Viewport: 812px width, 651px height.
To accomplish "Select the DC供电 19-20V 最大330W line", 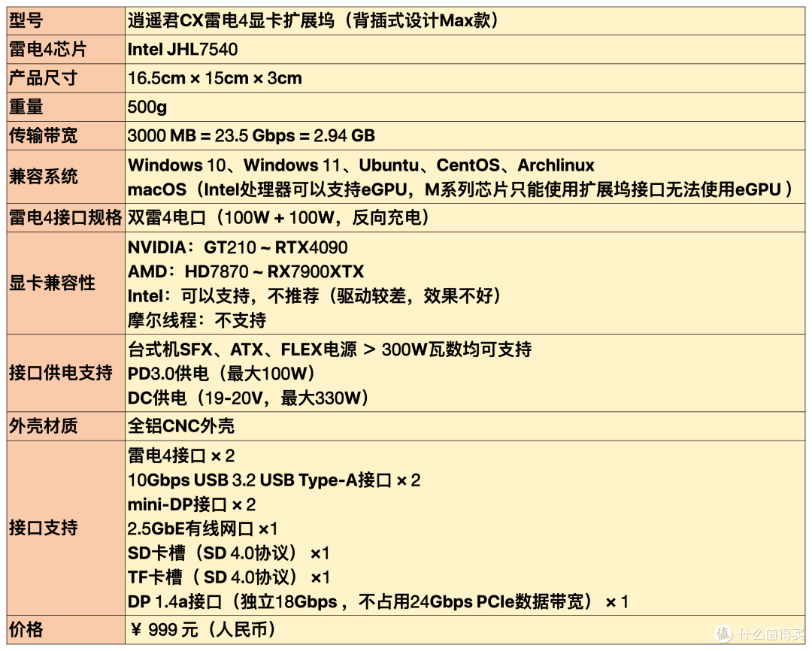I will point(248,398).
